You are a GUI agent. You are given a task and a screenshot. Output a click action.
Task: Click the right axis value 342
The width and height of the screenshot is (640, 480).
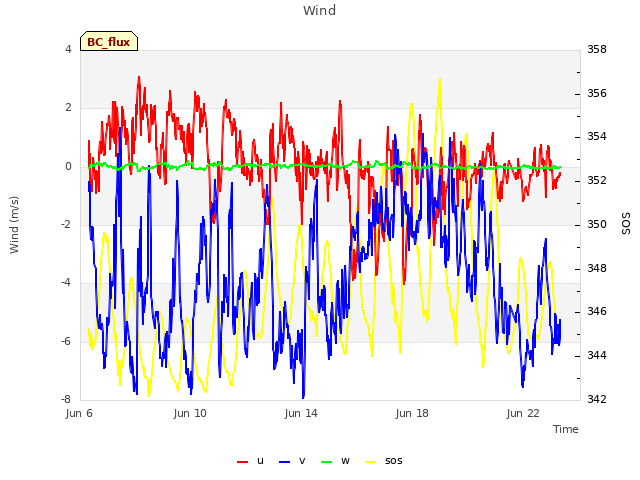pos(597,399)
